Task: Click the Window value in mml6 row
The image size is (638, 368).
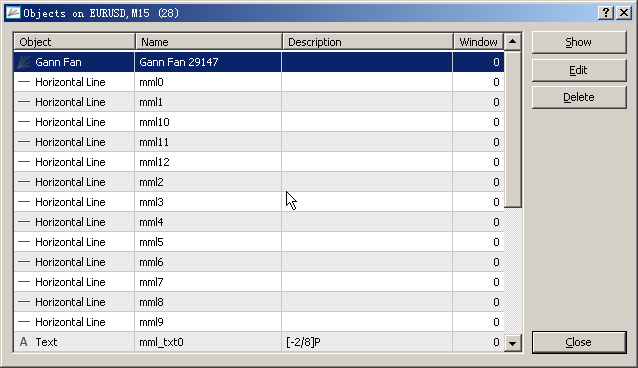Action: click(496, 262)
